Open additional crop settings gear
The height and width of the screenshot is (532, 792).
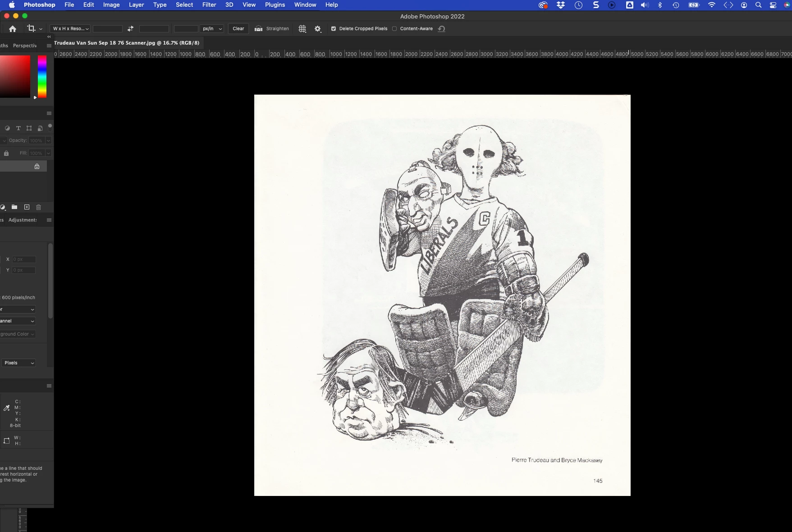318,28
